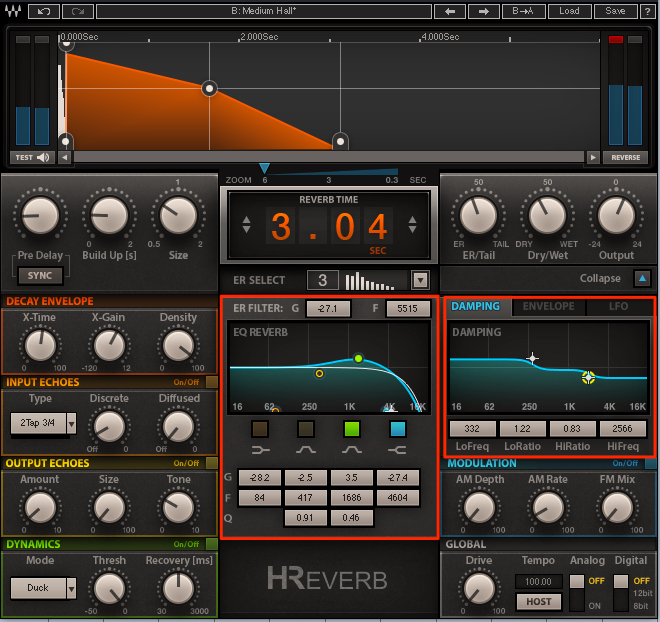Click the HiFreq field 2566

click(623, 428)
